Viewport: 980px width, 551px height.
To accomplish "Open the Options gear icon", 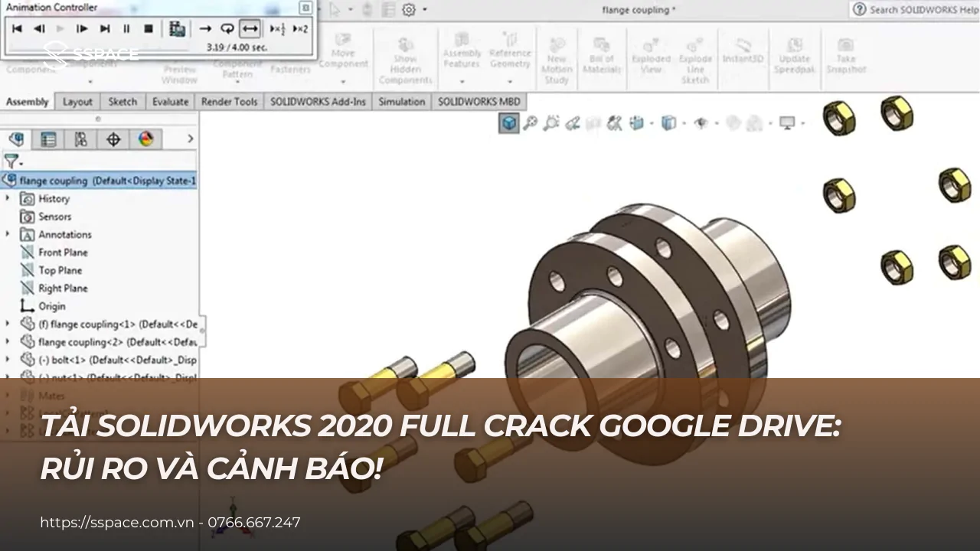I will pos(409,9).
